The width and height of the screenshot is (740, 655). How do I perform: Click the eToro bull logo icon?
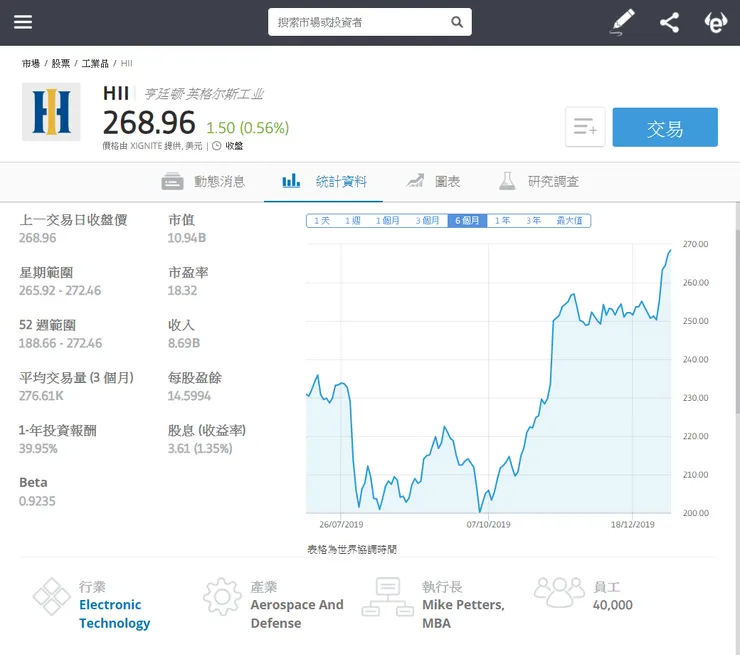(715, 22)
